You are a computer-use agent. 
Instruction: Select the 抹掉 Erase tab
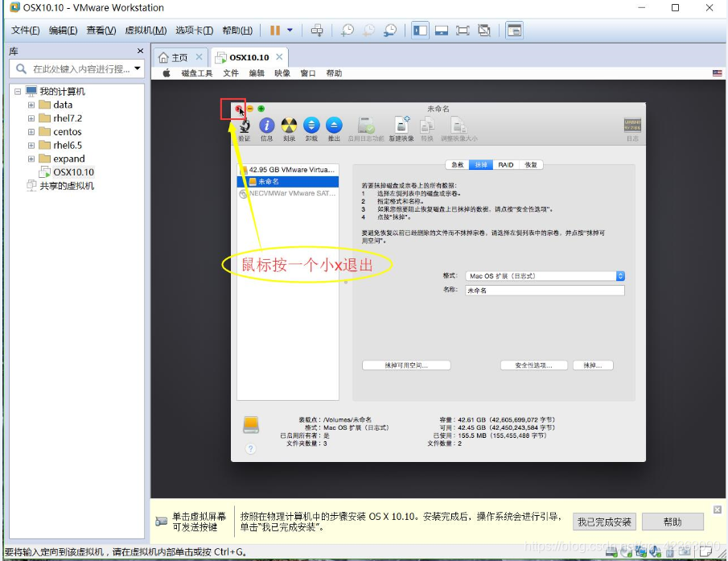[x=481, y=165]
